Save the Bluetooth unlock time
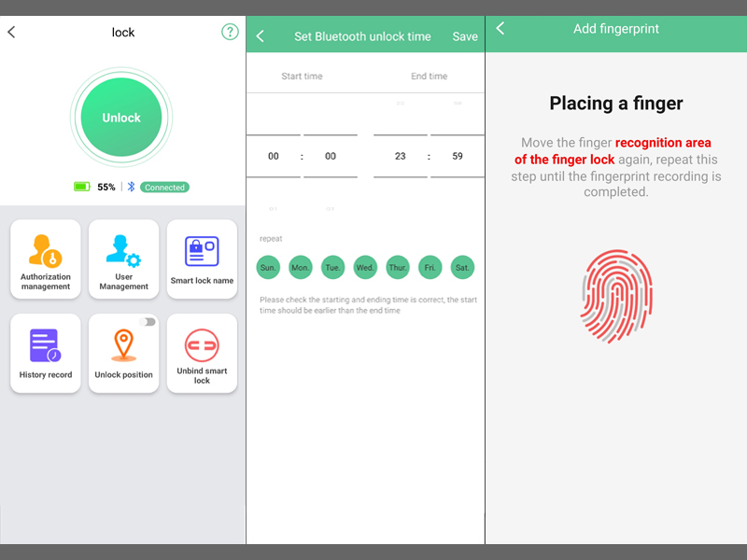 [465, 36]
